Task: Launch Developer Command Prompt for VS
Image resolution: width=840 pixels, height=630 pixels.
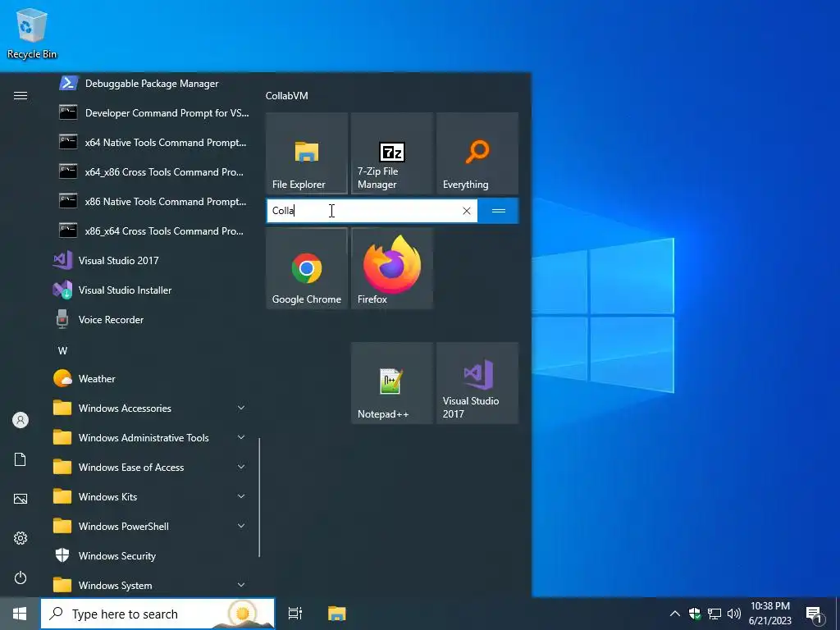Action: tap(153, 113)
